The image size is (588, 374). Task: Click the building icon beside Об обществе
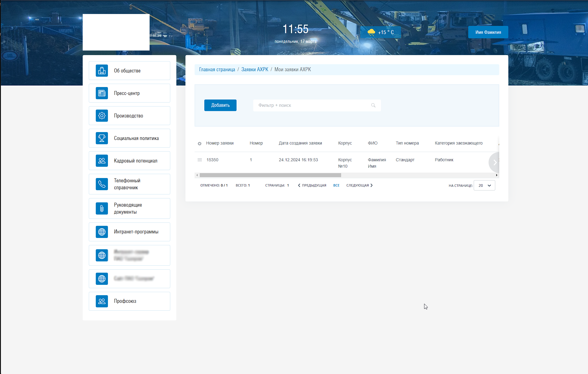tap(102, 71)
